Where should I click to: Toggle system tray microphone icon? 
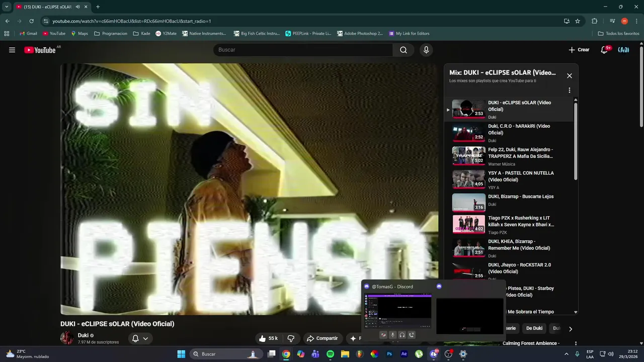tap(577, 354)
